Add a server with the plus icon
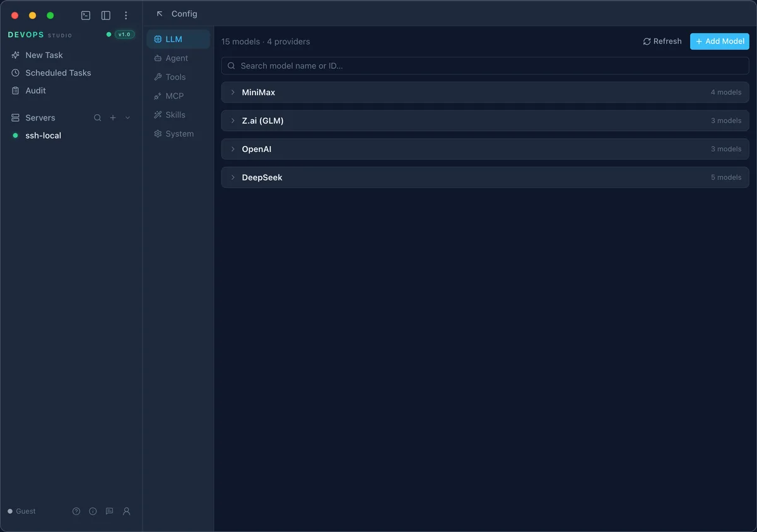This screenshot has height=532, width=757. coord(113,118)
